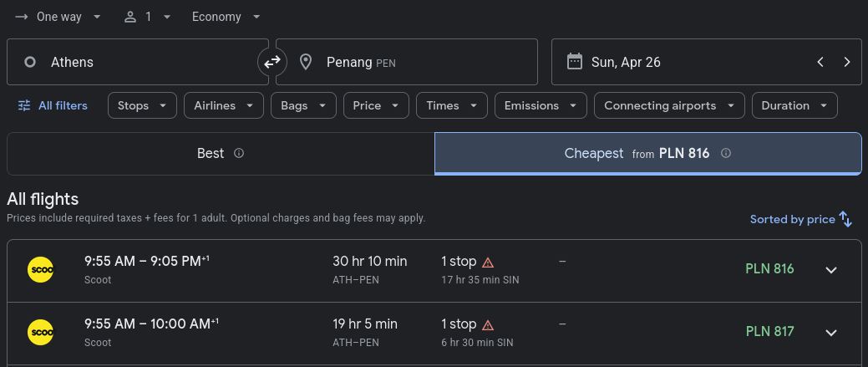Click the destination map pin icon
This screenshot has width=868, height=367.
305,62
